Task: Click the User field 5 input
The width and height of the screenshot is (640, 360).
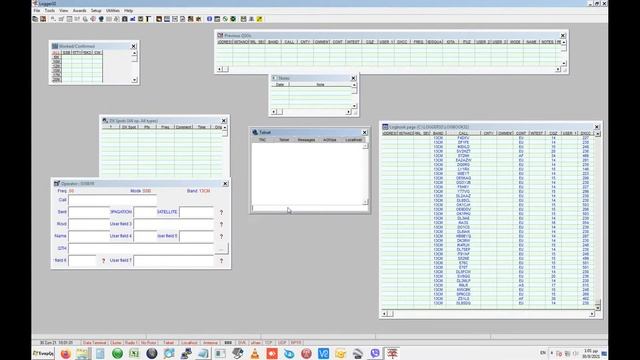Action: [x=196, y=236]
